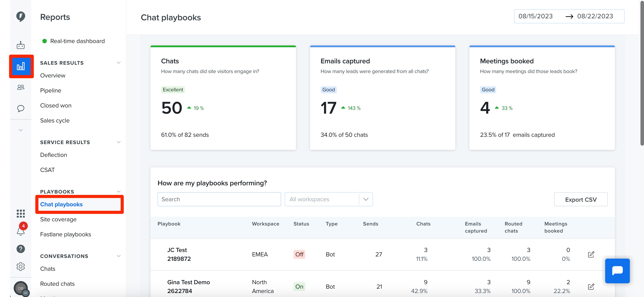Focus the playbook Search field
The height and width of the screenshot is (297, 644).
tap(219, 199)
